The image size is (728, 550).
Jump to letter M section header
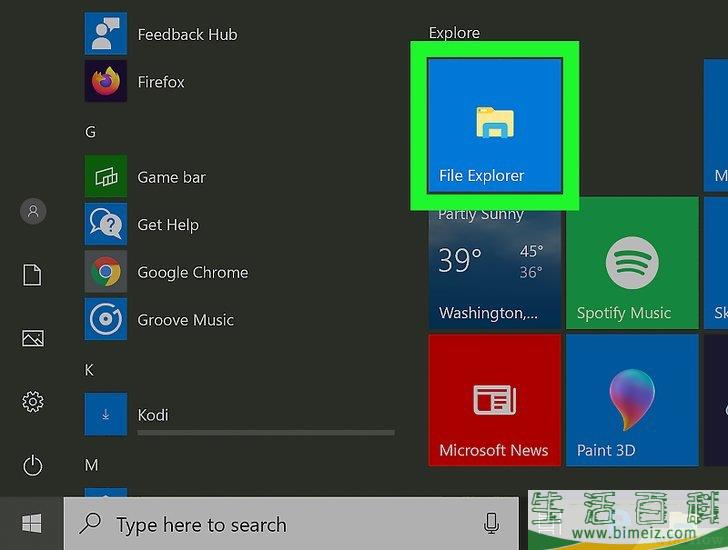coord(91,465)
